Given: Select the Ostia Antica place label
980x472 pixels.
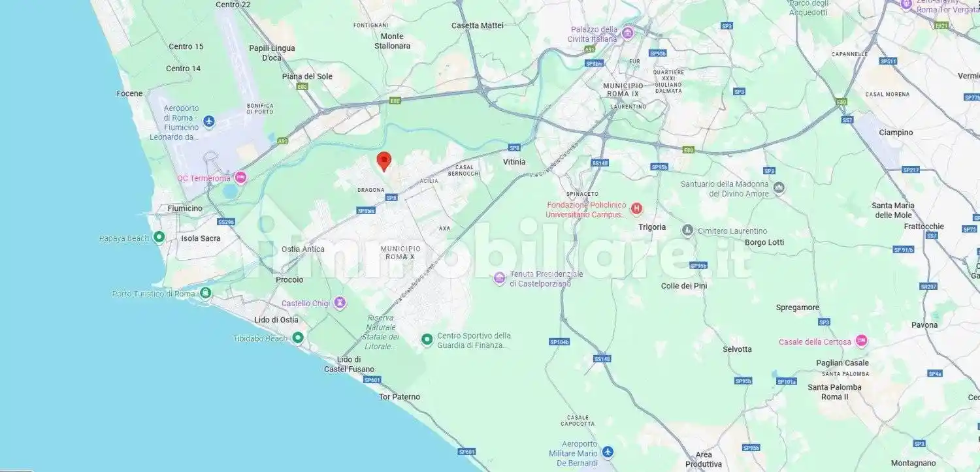Looking at the screenshot, I should point(302,249).
